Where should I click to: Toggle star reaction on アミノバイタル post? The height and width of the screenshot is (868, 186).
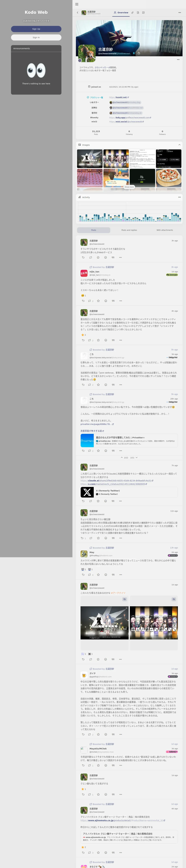coord(84,847)
